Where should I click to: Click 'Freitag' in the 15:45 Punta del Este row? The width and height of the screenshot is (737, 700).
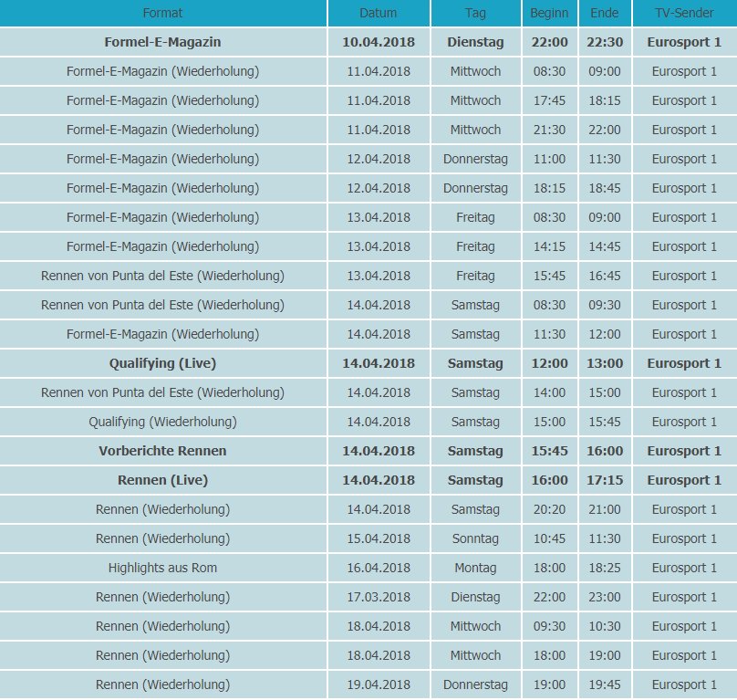(475, 276)
